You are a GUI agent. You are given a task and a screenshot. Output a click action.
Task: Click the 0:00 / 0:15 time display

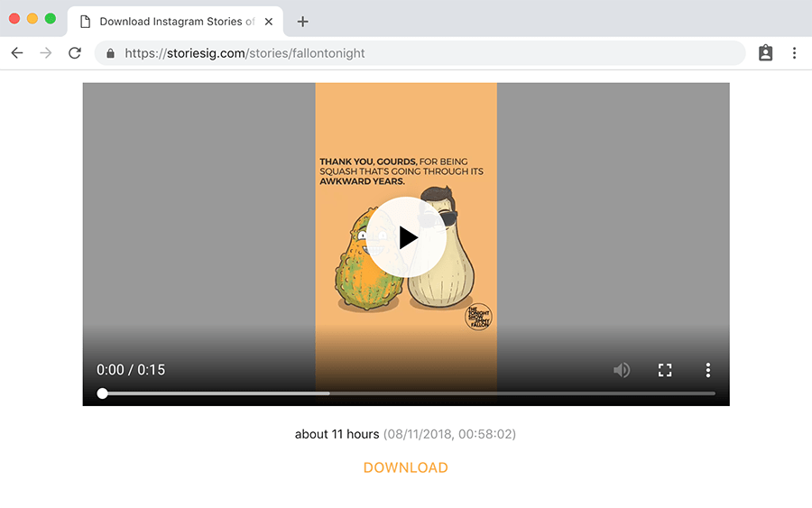(131, 370)
